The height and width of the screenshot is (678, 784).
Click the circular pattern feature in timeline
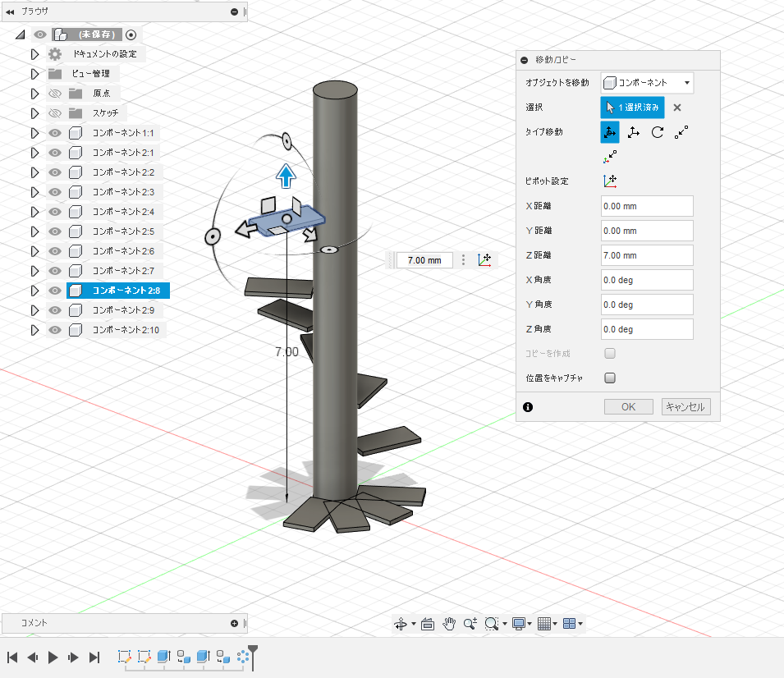[x=243, y=657]
